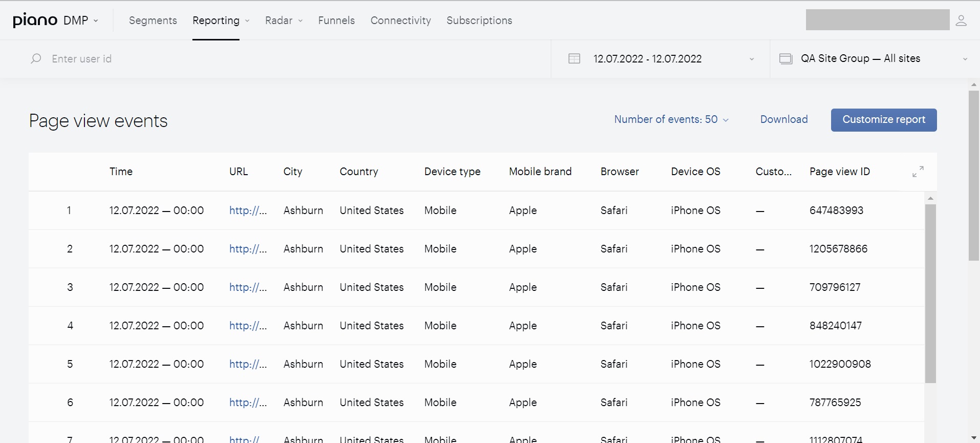This screenshot has width=980, height=443.
Task: Open the Funnels tab
Action: (x=336, y=20)
